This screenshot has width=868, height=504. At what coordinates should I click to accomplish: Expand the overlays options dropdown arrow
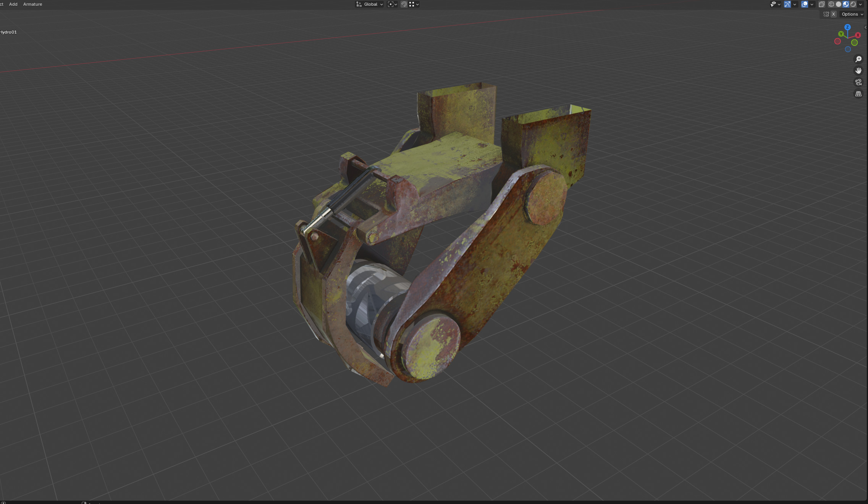click(811, 4)
